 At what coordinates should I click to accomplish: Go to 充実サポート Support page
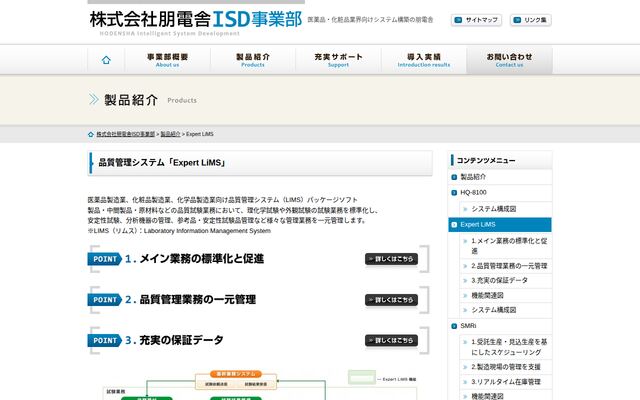coord(338,60)
